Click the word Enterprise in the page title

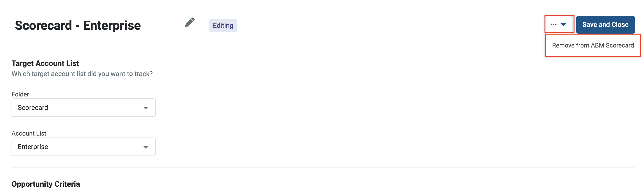click(x=112, y=25)
